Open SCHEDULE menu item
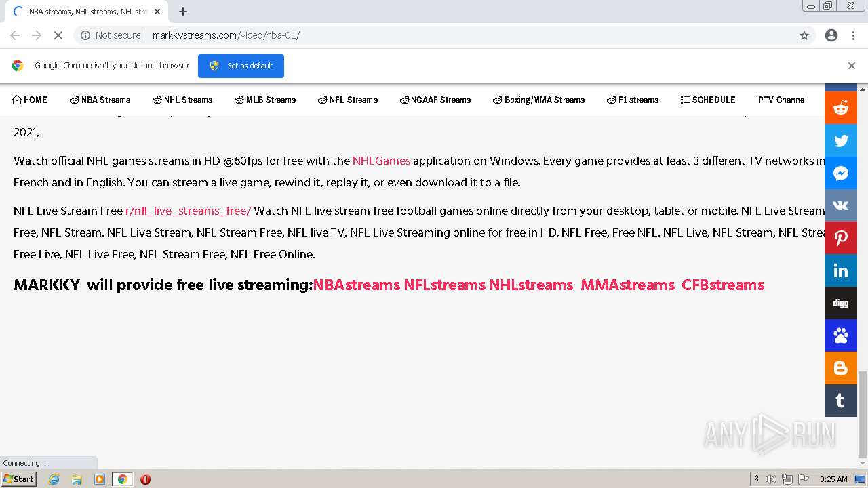The height and width of the screenshot is (488, 868). [x=708, y=100]
